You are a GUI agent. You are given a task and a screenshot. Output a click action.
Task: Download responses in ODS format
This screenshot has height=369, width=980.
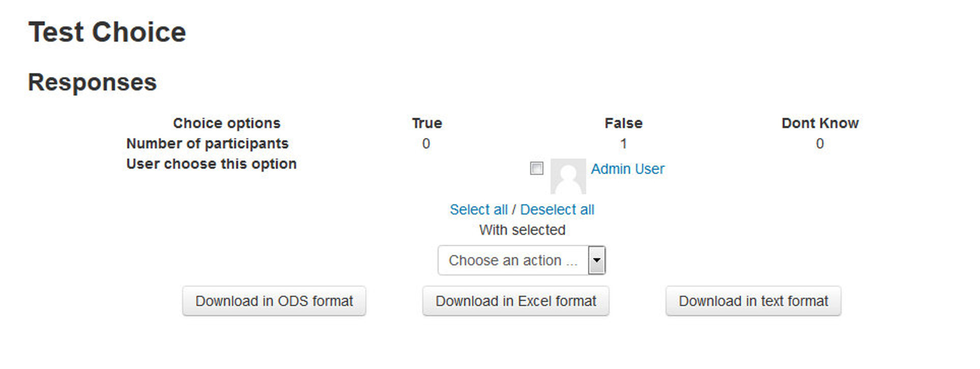tap(274, 301)
